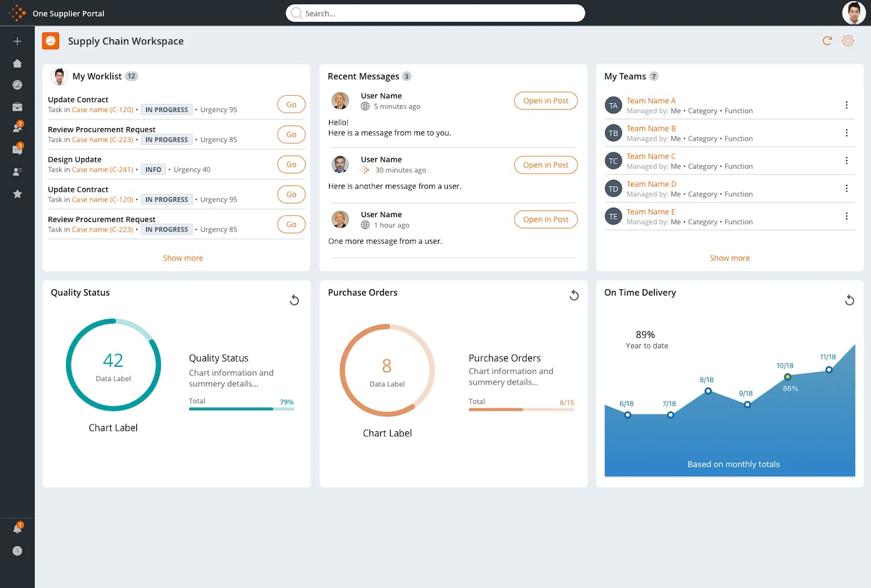Refresh the workspace with orange refresh icon

(827, 41)
